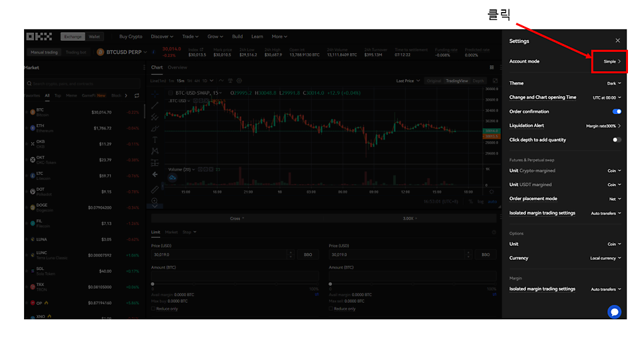Image resolution: width=644 pixels, height=362 pixels.
Task: Select the 1H chart interval
Action: click(x=189, y=81)
